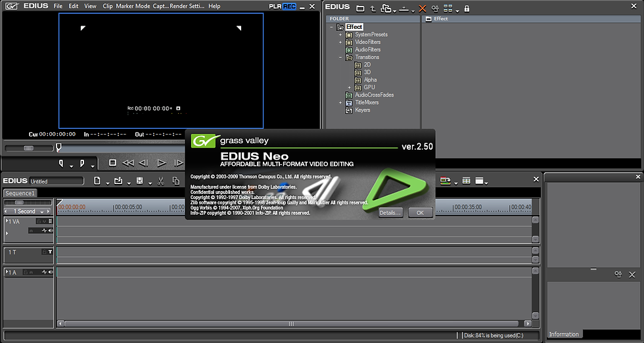Click the Open project icon in timeline toolbar
The image size is (644, 343).
(x=118, y=181)
